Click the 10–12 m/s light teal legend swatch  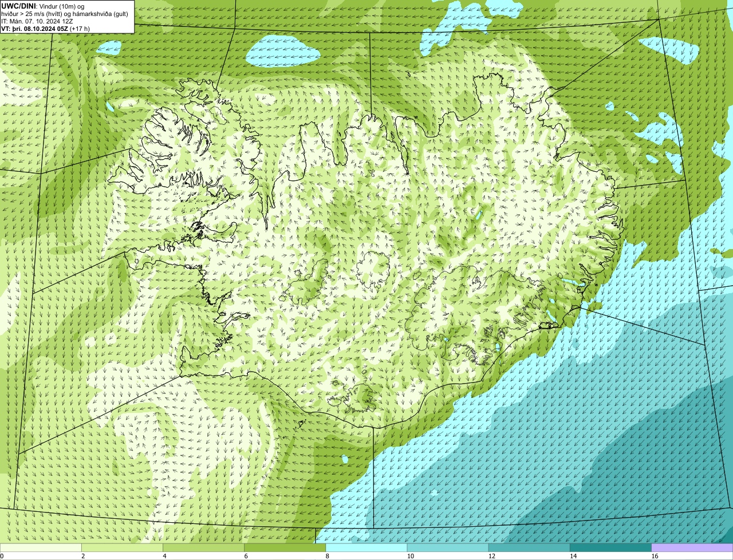click(448, 547)
